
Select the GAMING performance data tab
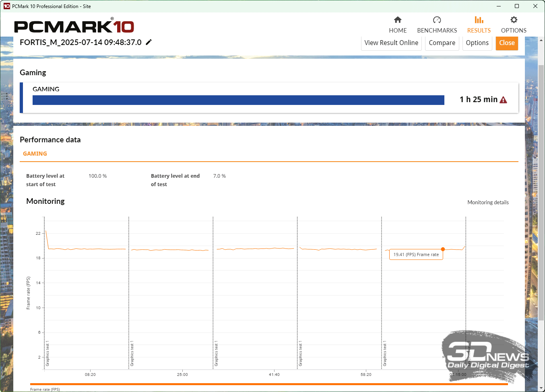tap(35, 154)
